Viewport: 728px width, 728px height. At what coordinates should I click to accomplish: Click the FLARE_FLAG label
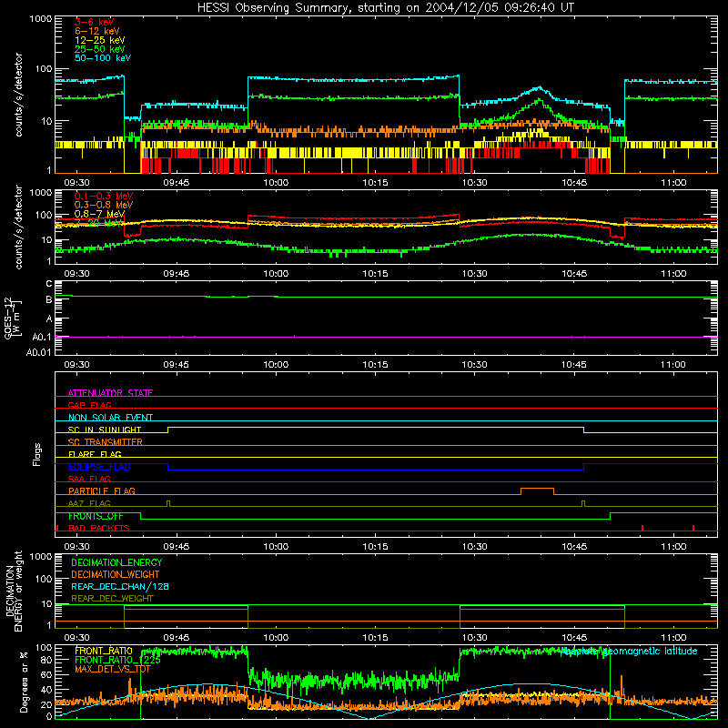click(95, 454)
